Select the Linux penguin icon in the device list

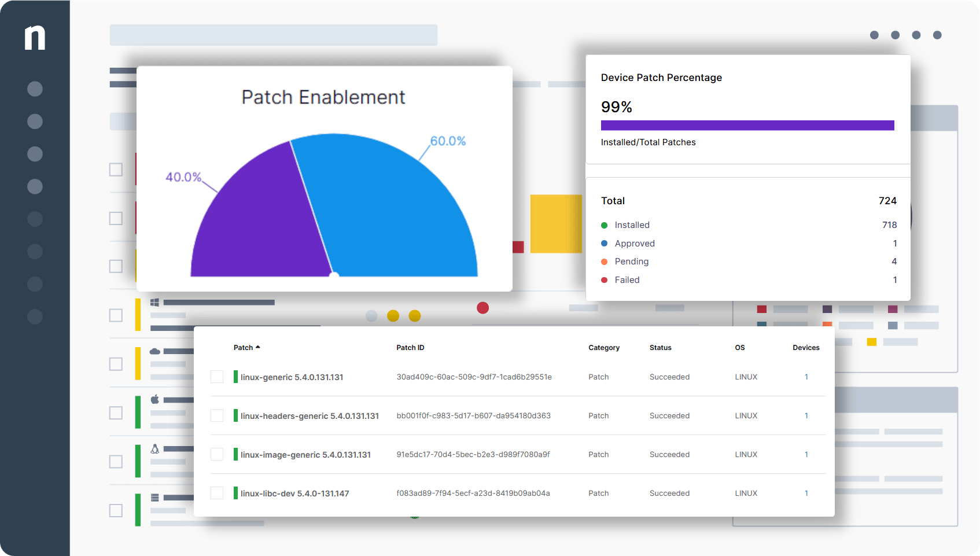(x=154, y=448)
